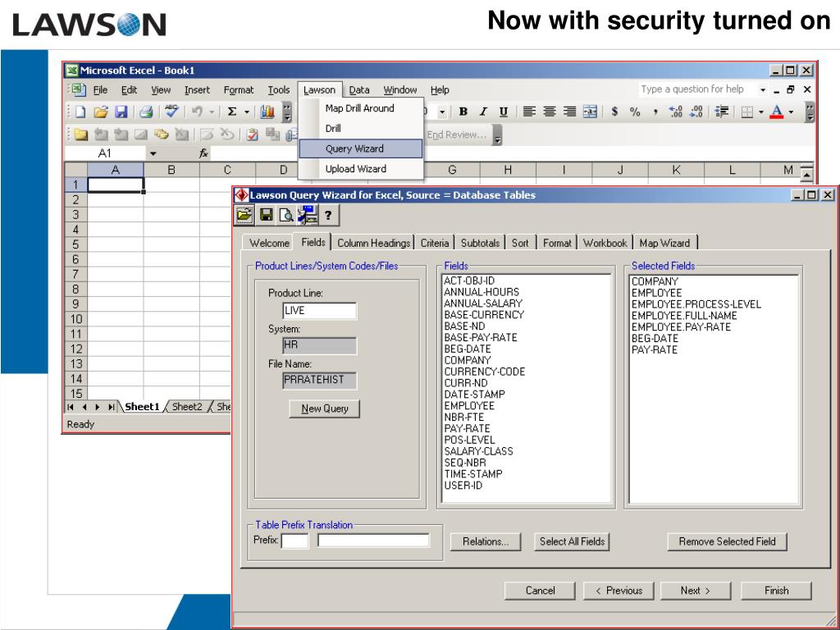Click the Type a question for help box
This screenshot has width=840, height=630.
pyautogui.click(x=698, y=89)
